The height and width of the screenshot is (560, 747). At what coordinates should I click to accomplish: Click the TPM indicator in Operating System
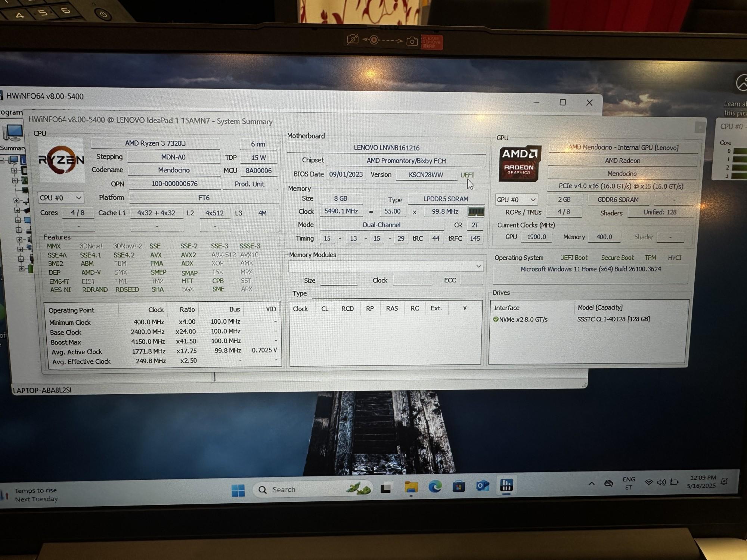(x=650, y=258)
